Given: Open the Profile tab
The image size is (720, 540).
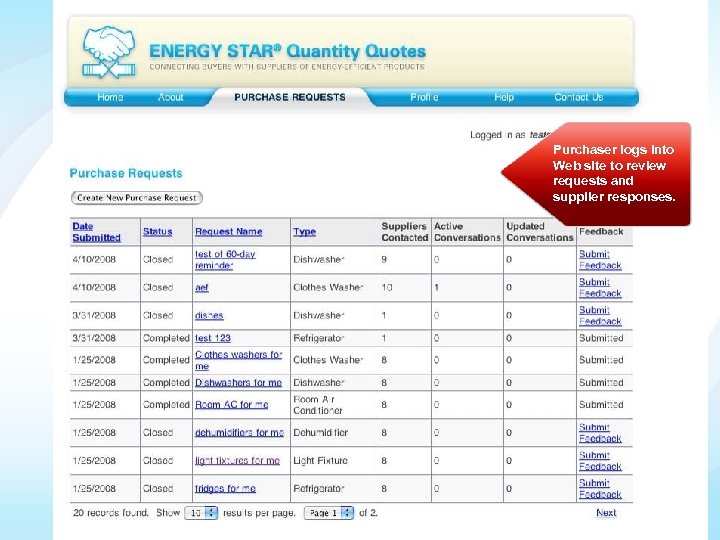Looking at the screenshot, I should [424, 97].
